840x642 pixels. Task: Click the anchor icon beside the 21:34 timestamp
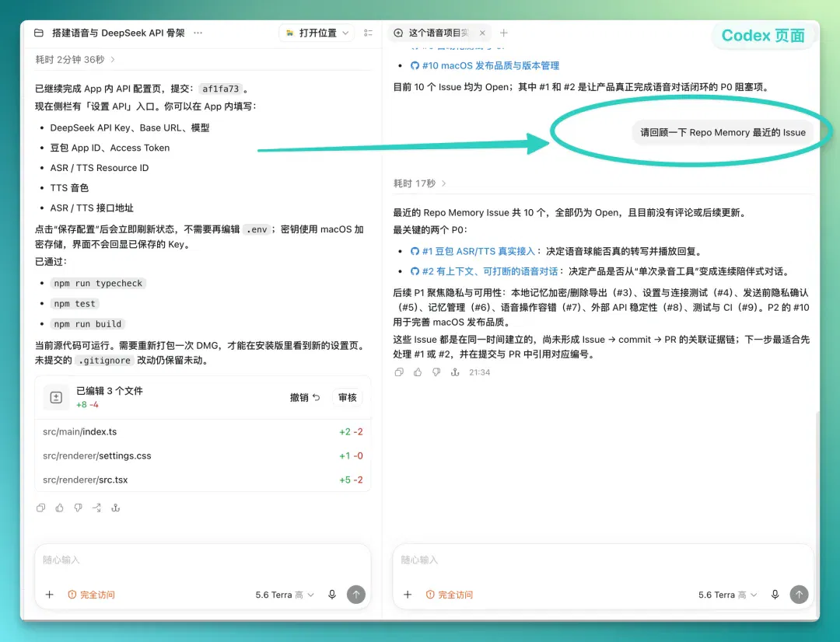coord(455,372)
